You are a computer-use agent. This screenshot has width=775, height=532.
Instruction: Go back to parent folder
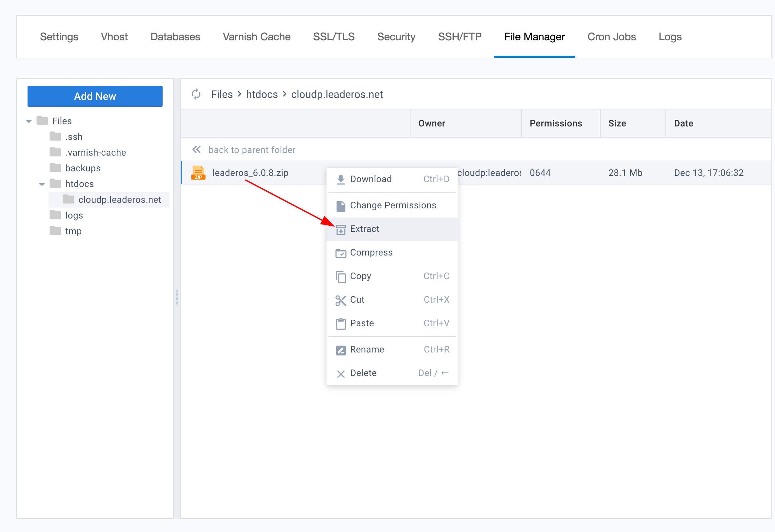(251, 150)
